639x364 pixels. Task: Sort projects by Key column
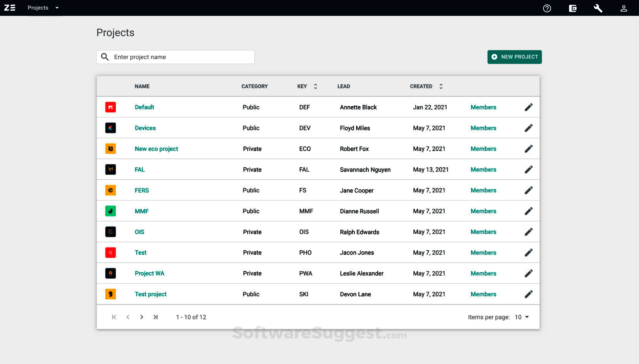tap(315, 87)
